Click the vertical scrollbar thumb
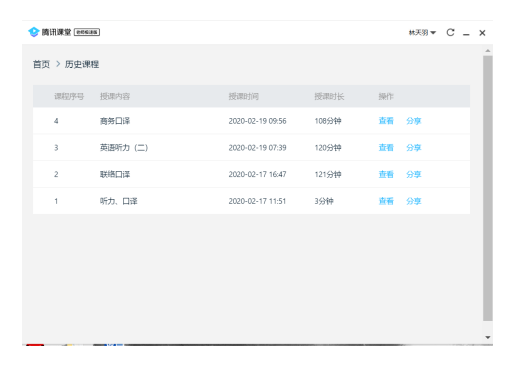The width and height of the screenshot is (514, 373). click(488, 188)
